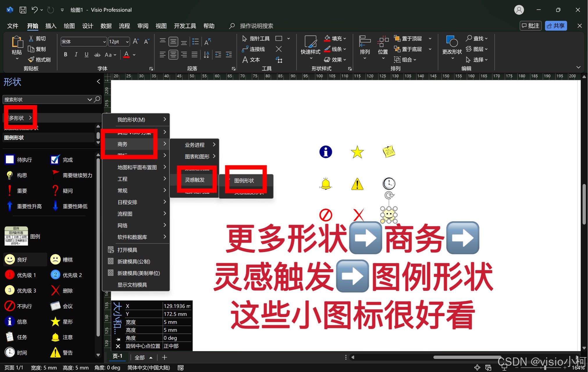
Task: Open the 插入 ribbon tab
Action: [x=51, y=26]
